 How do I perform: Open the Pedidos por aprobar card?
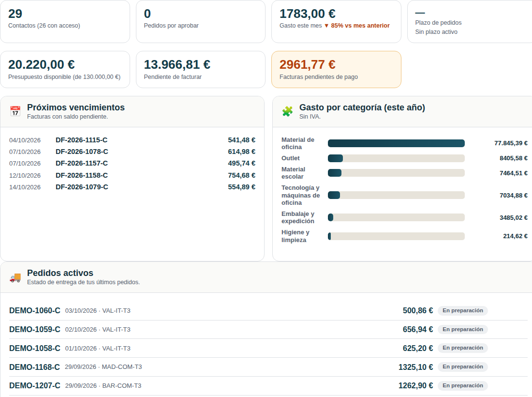coord(201,21)
